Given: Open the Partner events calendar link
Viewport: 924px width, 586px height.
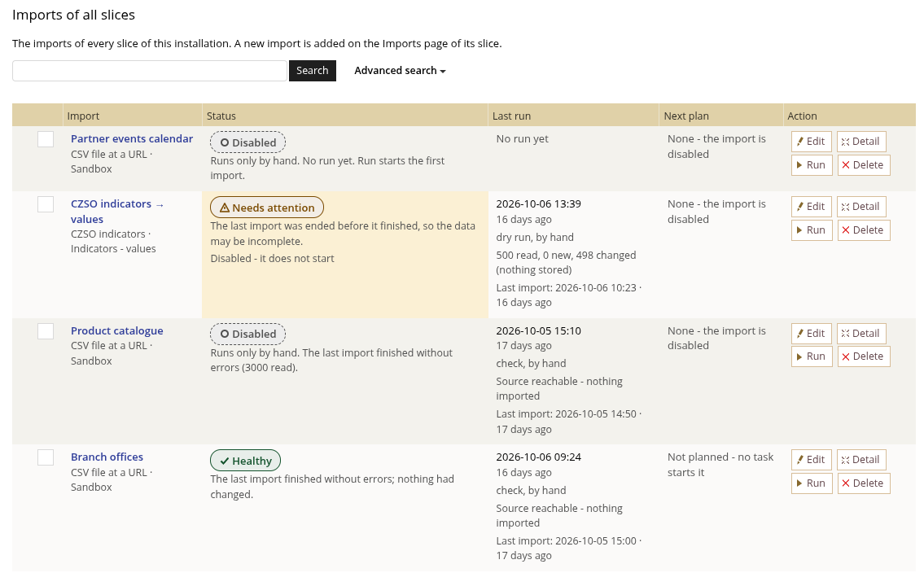Looking at the screenshot, I should pos(132,139).
